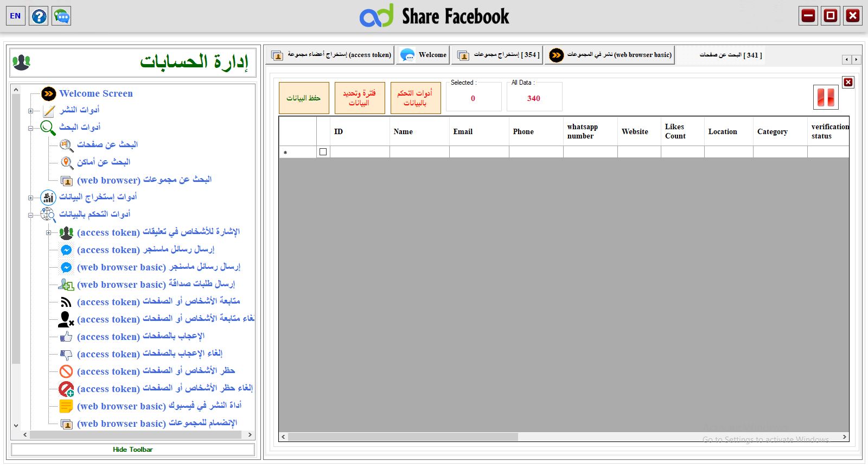
Task: Open the إستخراج مجموعات [354] tab
Action: (x=497, y=55)
